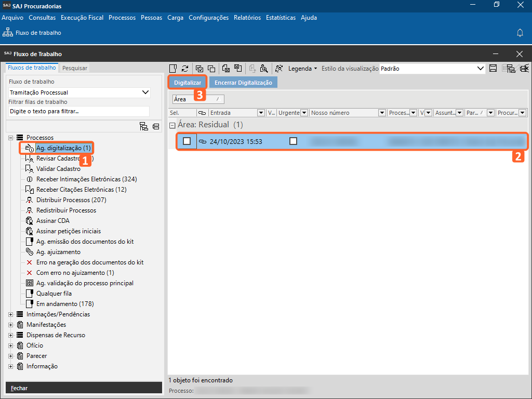Toggle the Urgente checkbox on the listed row

point(293,141)
